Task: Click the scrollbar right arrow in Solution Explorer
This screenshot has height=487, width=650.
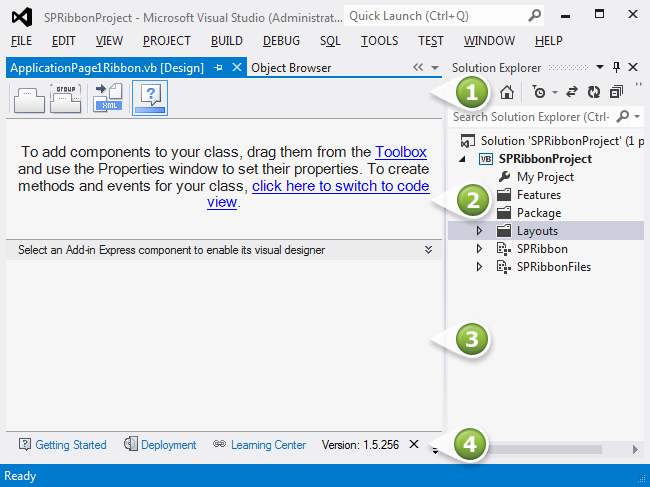Action: pos(635,449)
